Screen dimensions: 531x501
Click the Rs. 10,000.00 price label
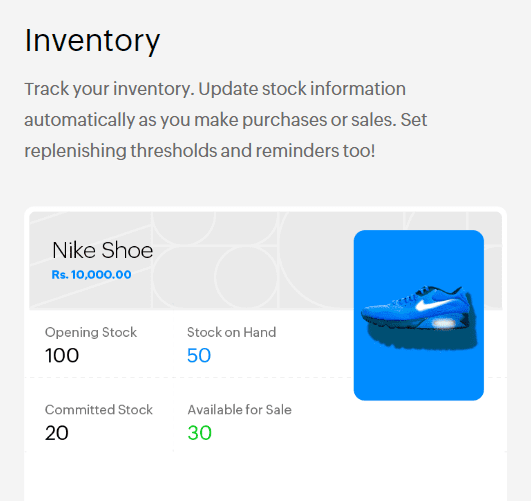pyautogui.click(x=91, y=274)
